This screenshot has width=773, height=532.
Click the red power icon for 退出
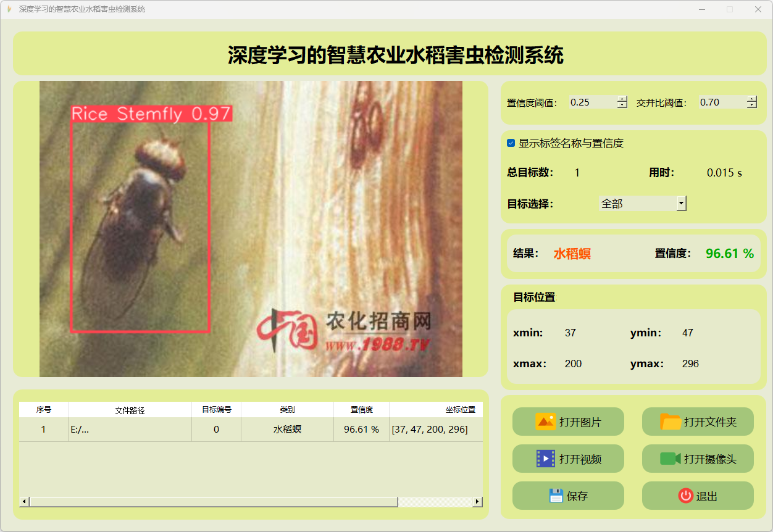686,496
